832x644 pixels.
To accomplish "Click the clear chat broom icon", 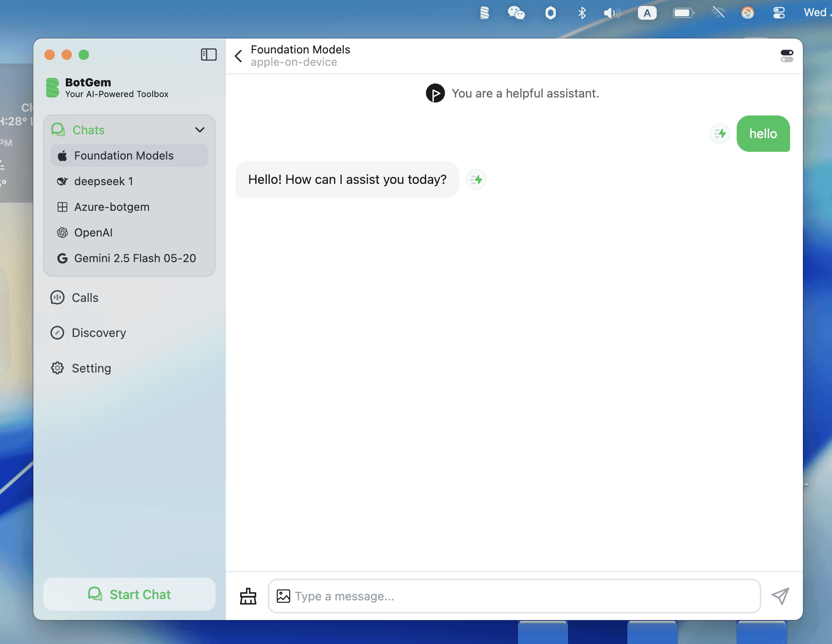I will [x=248, y=596].
